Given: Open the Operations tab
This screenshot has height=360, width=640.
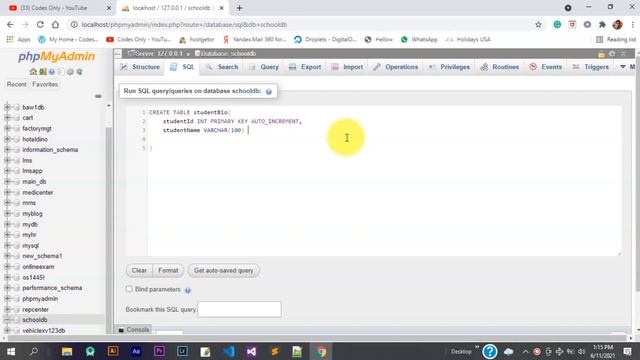Looking at the screenshot, I should pyautogui.click(x=396, y=67).
